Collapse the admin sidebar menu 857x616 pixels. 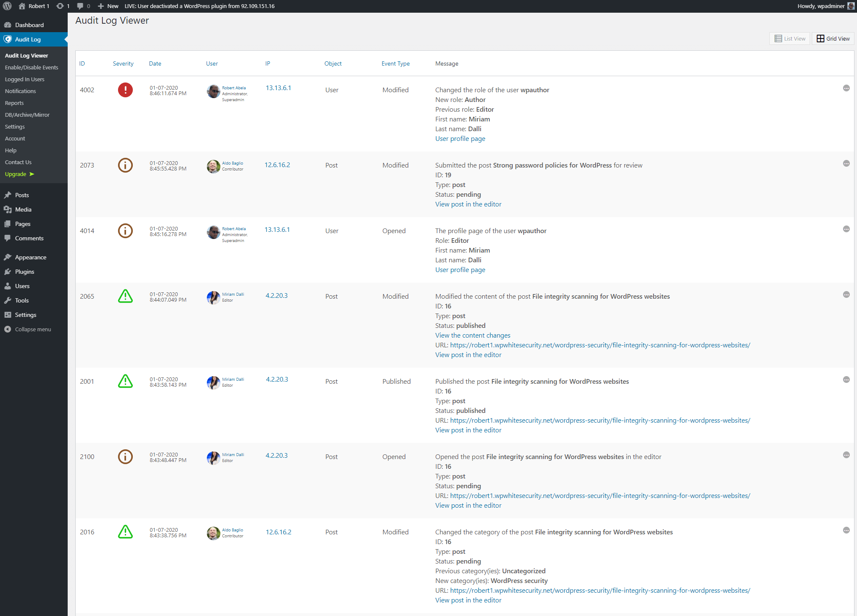coord(33,329)
